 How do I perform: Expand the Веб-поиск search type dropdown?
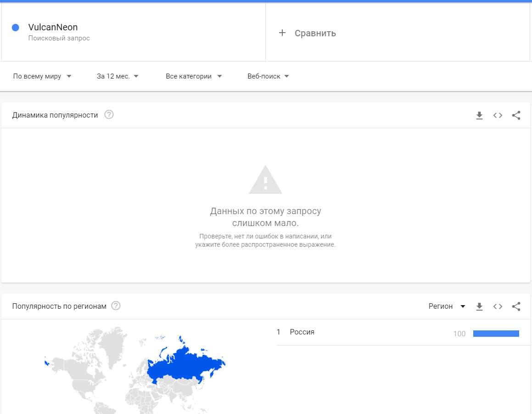coord(268,76)
